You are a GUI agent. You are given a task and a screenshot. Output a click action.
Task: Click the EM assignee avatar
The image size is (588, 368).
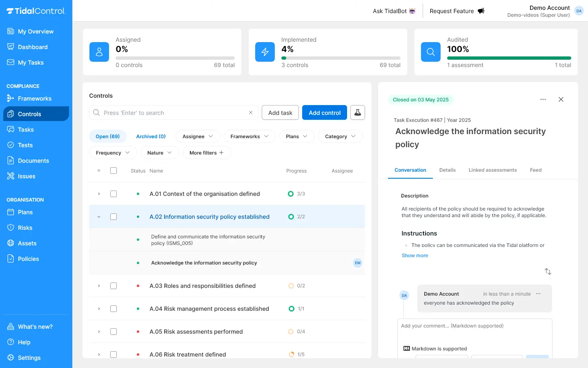[357, 263]
